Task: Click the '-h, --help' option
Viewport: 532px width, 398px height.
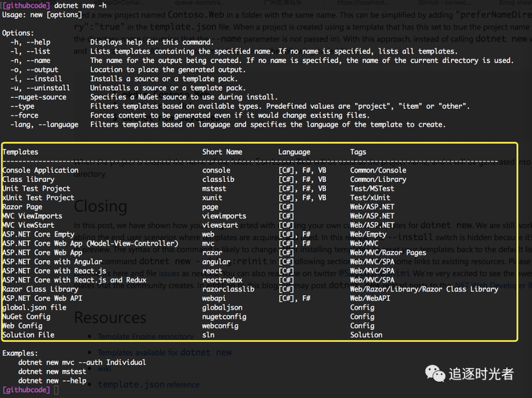Action: 31,42
